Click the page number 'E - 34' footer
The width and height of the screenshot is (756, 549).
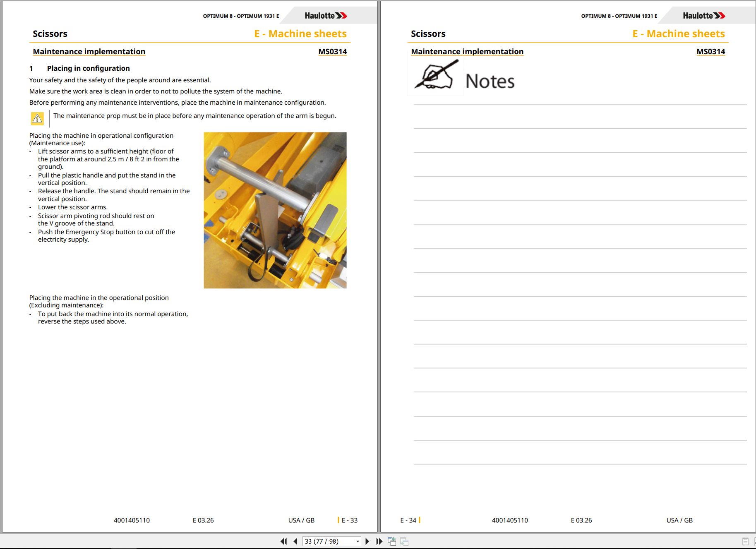click(x=408, y=520)
